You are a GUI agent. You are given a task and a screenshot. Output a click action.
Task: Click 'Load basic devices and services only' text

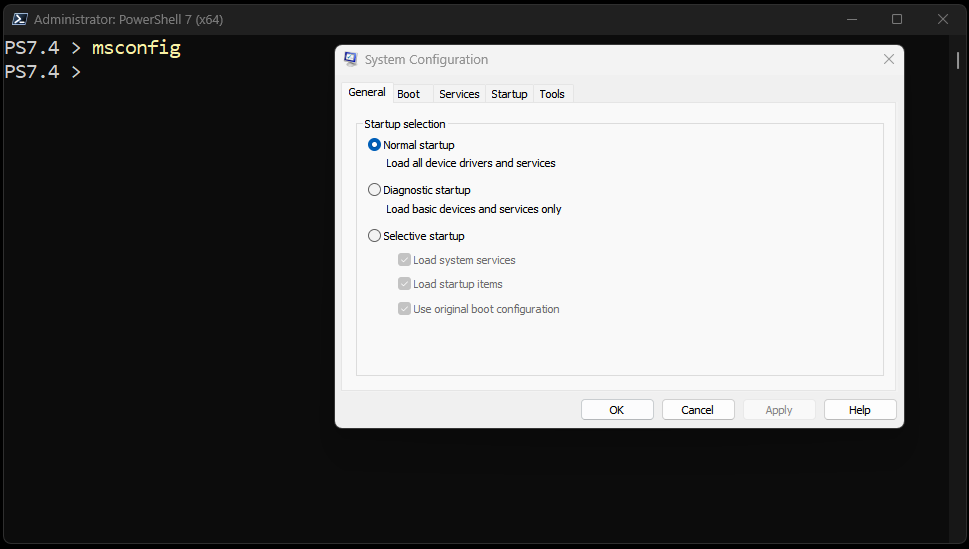(474, 209)
